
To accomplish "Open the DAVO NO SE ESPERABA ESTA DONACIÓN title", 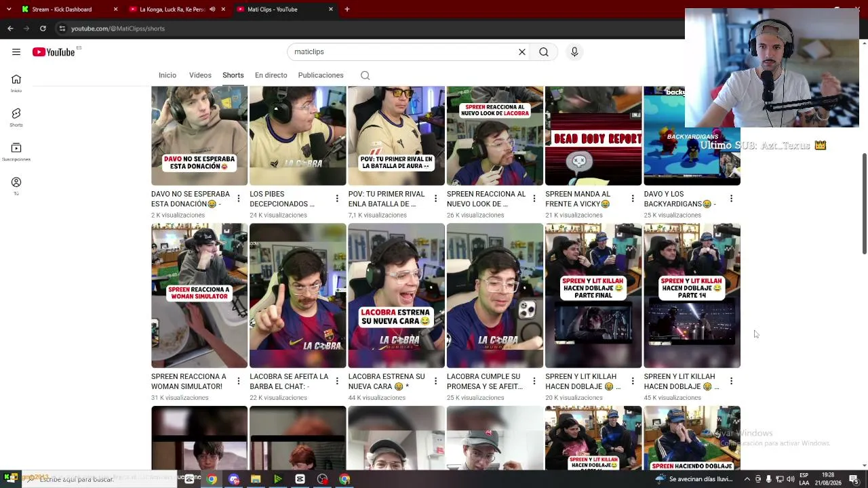I will click(191, 199).
